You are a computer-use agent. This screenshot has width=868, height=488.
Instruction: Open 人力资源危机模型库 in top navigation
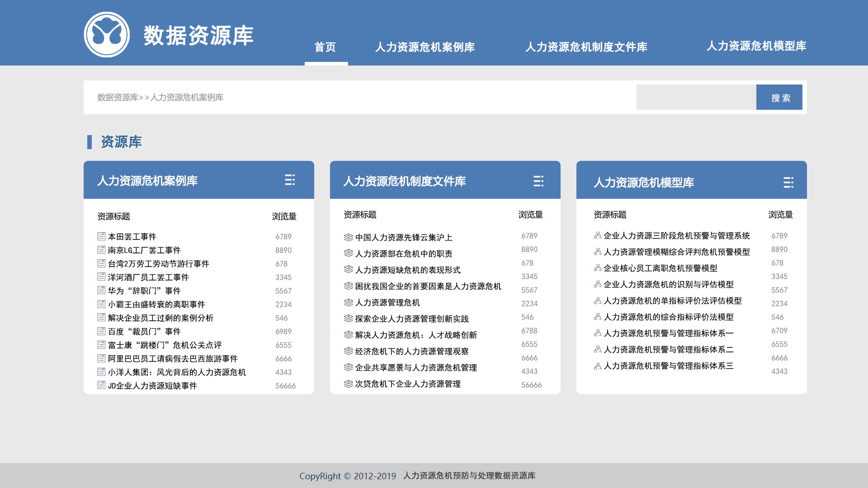click(x=756, y=46)
